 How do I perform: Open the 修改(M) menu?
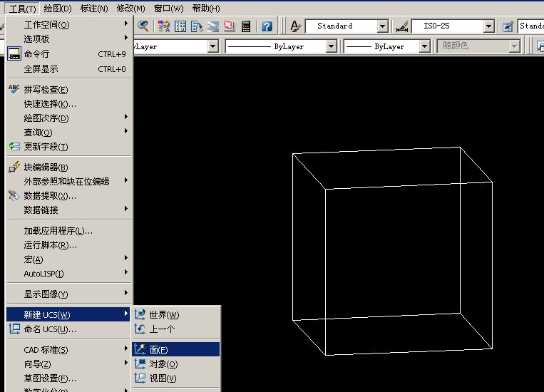point(130,9)
